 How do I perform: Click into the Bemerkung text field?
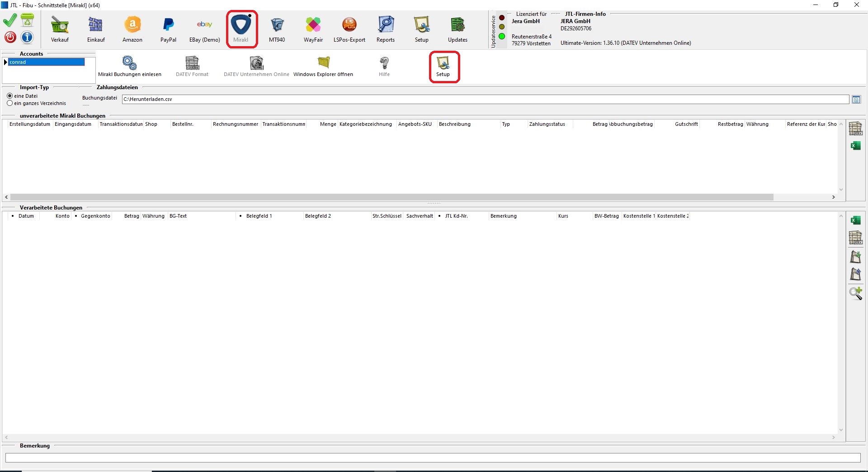tap(433, 458)
